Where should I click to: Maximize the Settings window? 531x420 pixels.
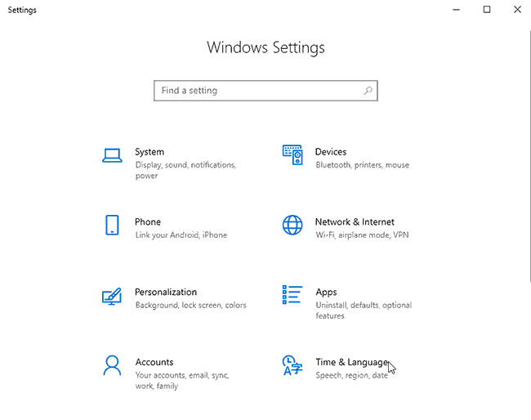(487, 10)
